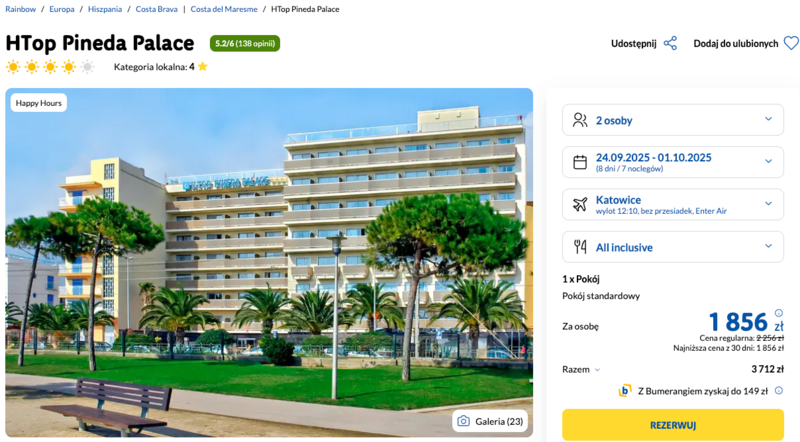Viewport: 800px width, 442px height.
Task: Open the All inclusive board dropdown
Action: point(673,247)
